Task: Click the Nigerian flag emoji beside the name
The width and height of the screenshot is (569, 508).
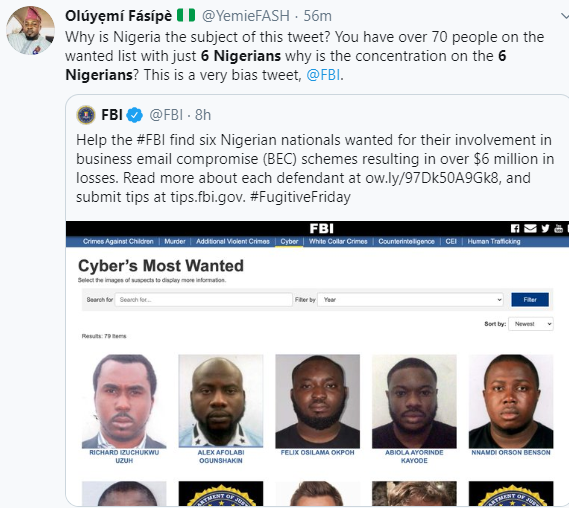Action: 186,16
